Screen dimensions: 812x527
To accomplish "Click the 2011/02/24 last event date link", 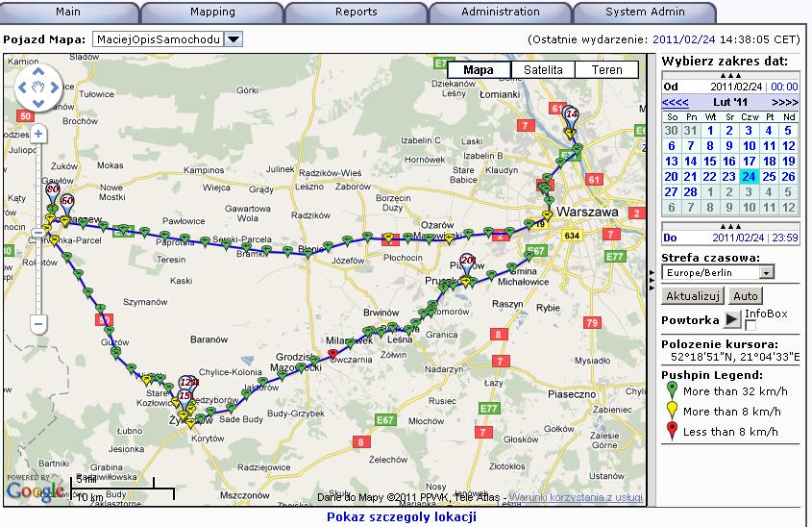I will pyautogui.click(x=683, y=39).
